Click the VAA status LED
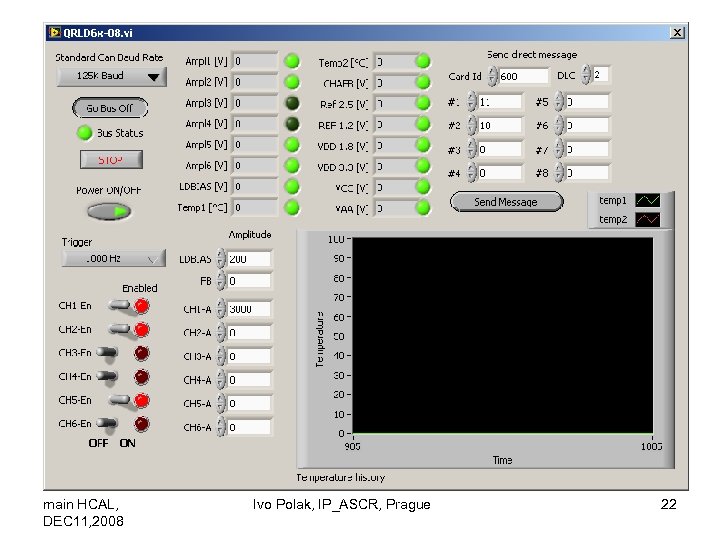 point(423,208)
